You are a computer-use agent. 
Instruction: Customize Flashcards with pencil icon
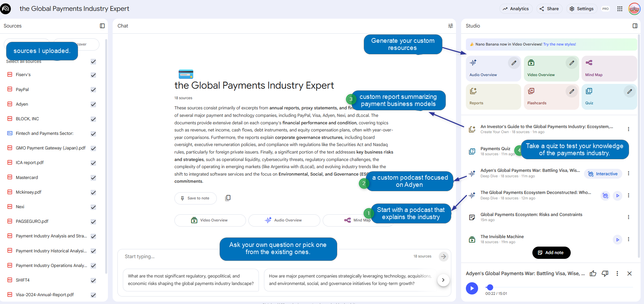(572, 91)
